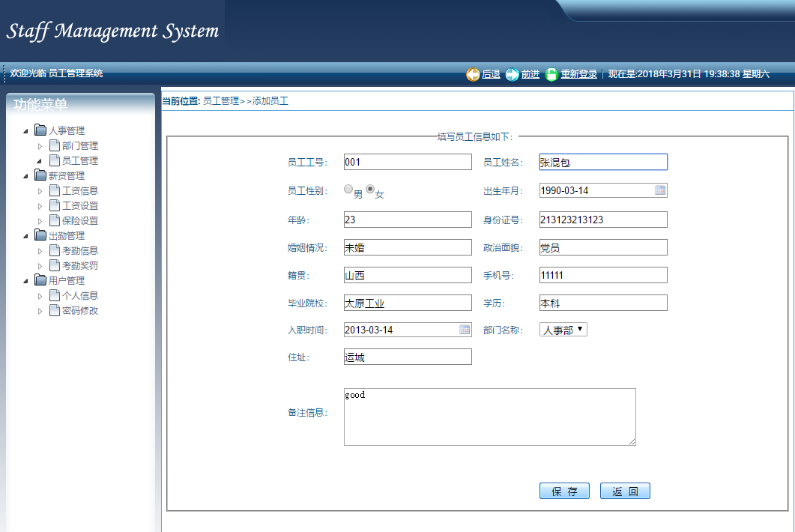Screen dimensions: 795x532
Task: Click the green re-login icon (重新登录)
Action: (x=552, y=74)
